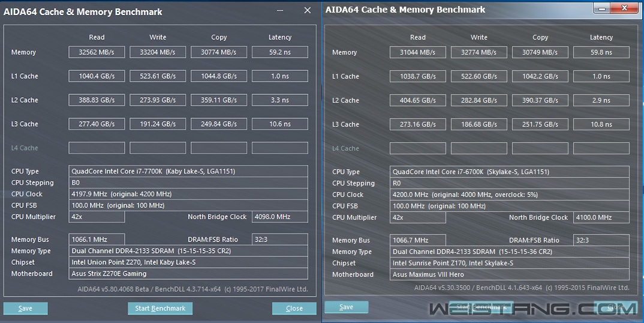Select L3 Cache Copy value 249.84 GB/s
644x323 pixels.
tap(219, 124)
